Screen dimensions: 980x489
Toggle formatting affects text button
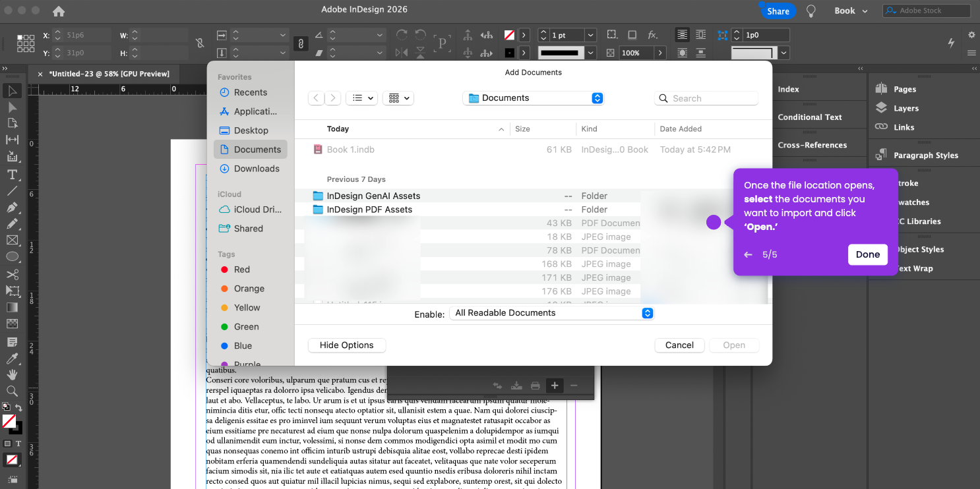point(18,444)
